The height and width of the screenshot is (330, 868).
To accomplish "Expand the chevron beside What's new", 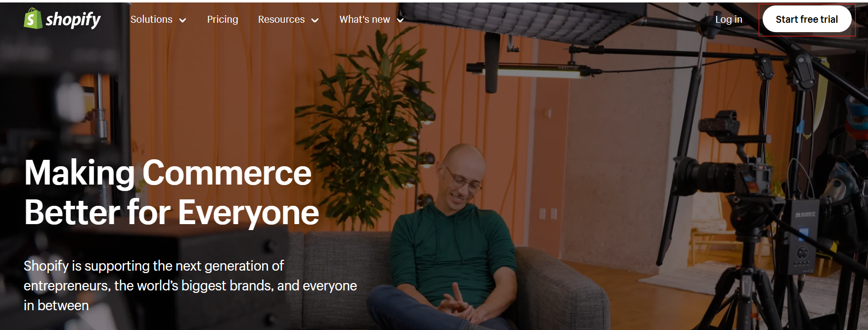I will pos(401,20).
